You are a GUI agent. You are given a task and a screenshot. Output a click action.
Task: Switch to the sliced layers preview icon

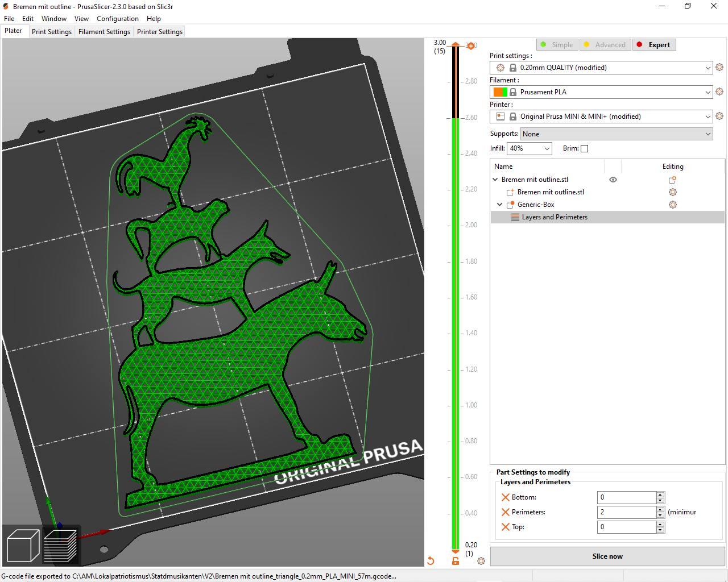tap(60, 545)
